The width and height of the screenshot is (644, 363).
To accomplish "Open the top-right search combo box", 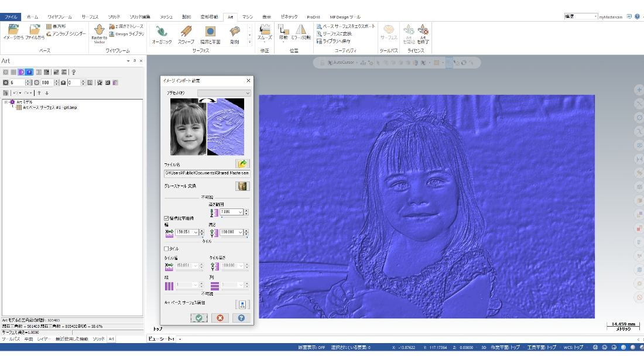I will (x=581, y=16).
